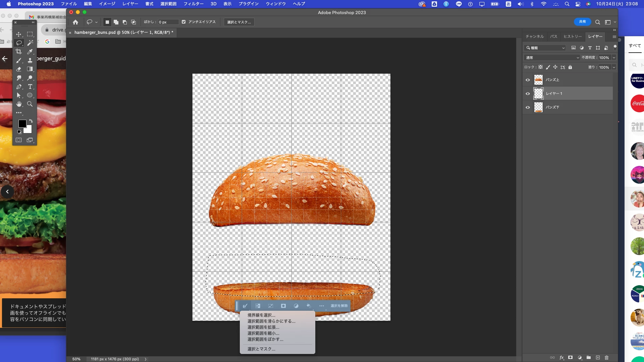Click the new layer icon in Layers panel
Image resolution: width=644 pixels, height=362 pixels.
598,358
